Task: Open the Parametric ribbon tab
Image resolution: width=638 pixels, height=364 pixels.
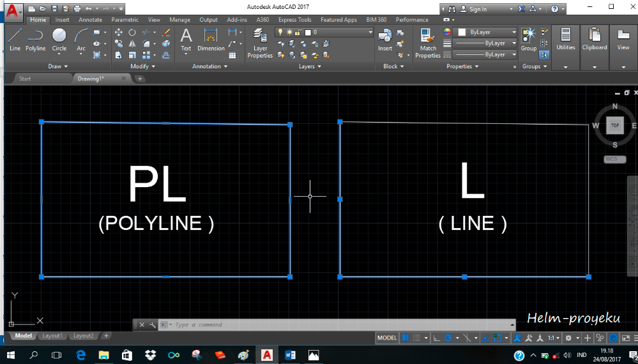Action: [x=125, y=20]
